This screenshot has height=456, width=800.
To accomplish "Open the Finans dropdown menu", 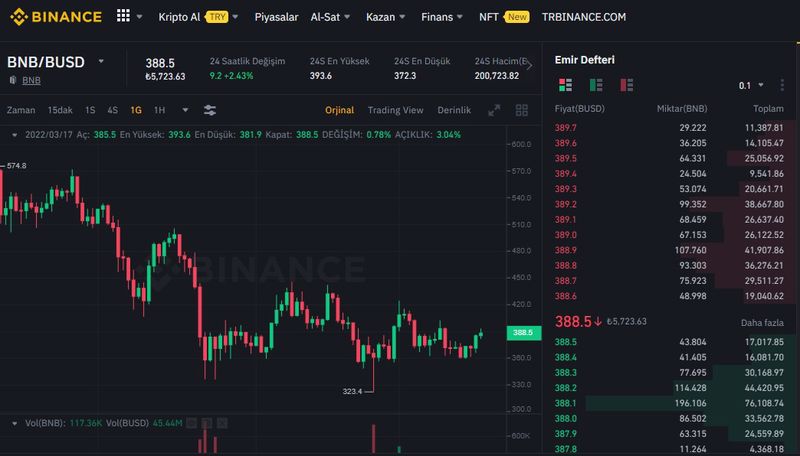I will [442, 17].
